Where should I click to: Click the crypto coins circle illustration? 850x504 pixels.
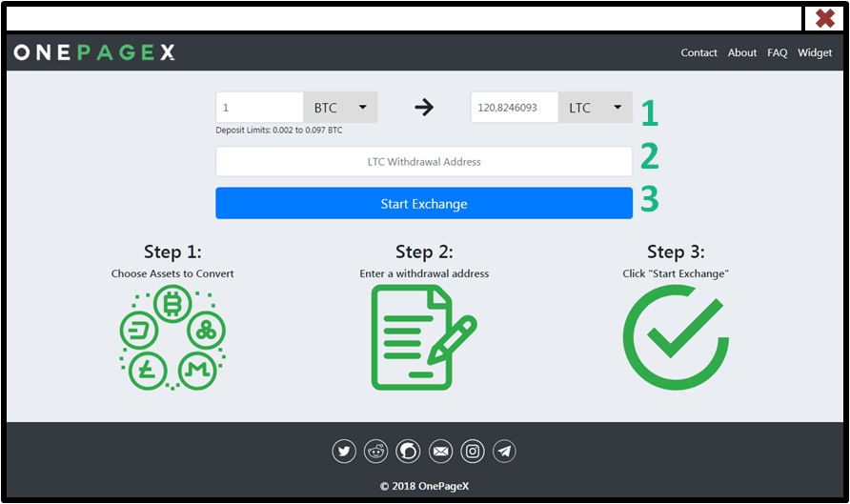[172, 337]
